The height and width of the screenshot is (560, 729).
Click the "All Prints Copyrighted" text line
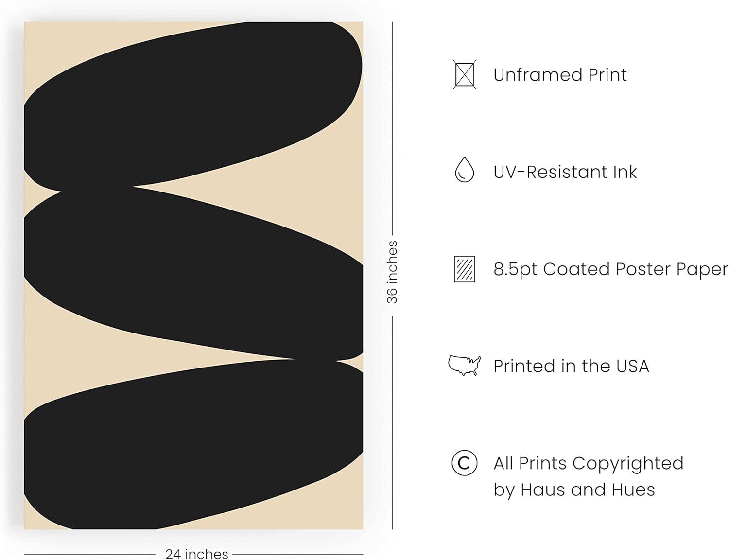(x=588, y=463)
